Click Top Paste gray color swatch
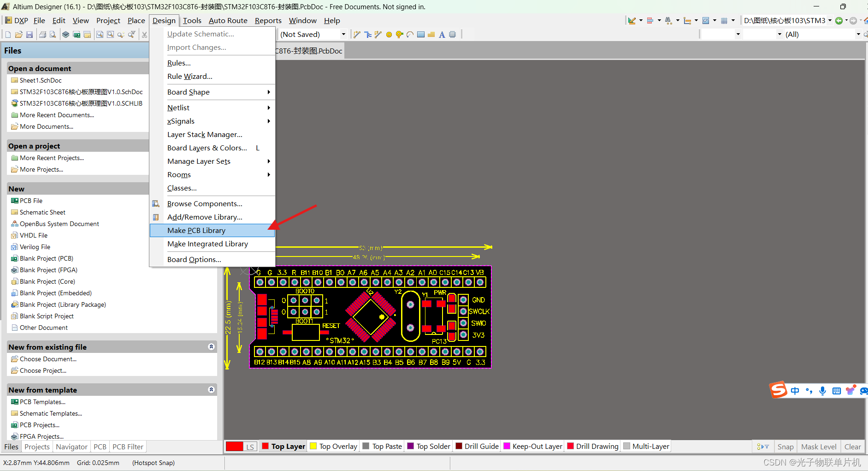The width and height of the screenshot is (868, 471). 366,446
